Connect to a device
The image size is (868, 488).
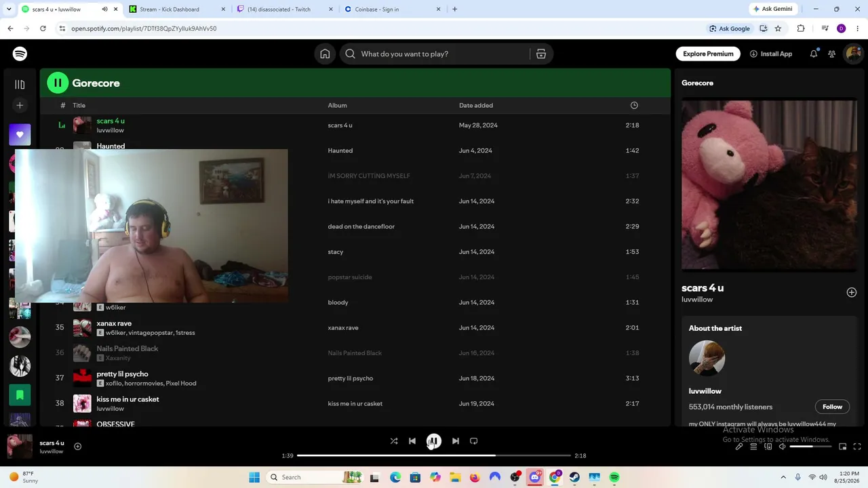768,447
